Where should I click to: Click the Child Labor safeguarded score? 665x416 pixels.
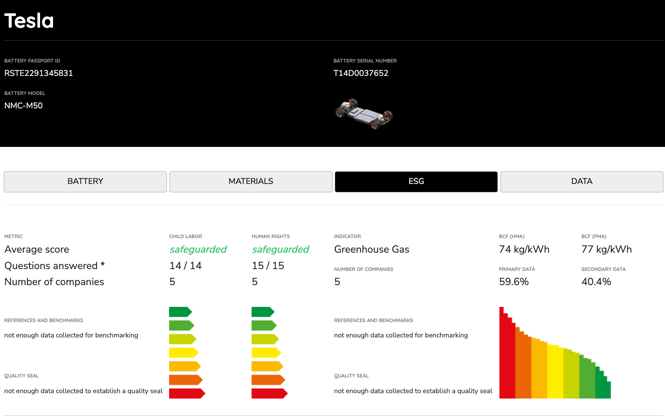pos(198,249)
